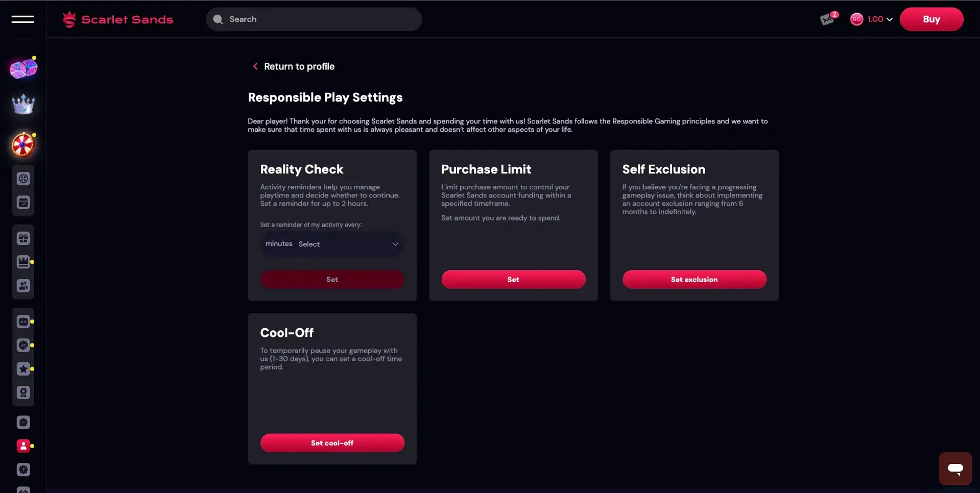Image resolution: width=980 pixels, height=493 pixels.
Task: Click the red profile icon in sidebar
Action: click(x=23, y=446)
